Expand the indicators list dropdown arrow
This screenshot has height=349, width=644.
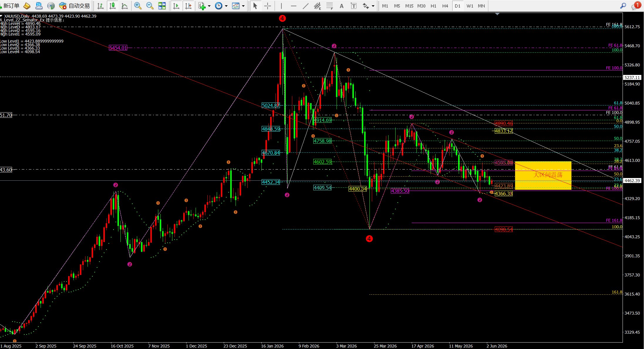click(x=209, y=6)
